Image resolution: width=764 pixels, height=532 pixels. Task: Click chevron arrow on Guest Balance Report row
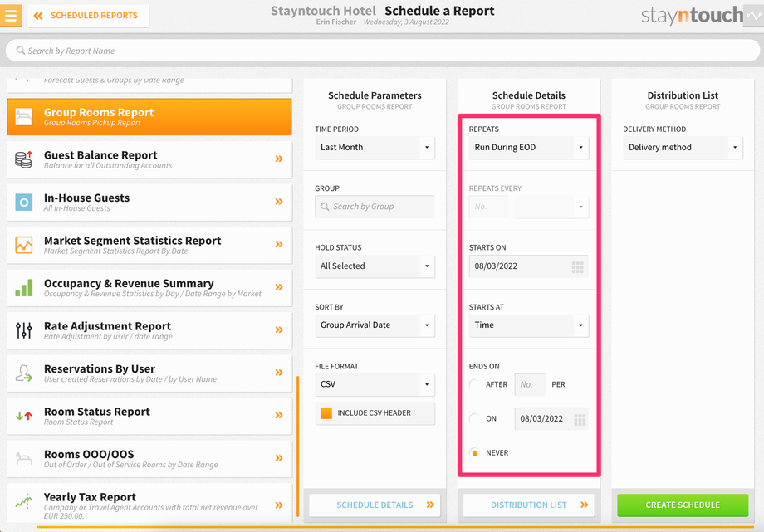point(279,159)
